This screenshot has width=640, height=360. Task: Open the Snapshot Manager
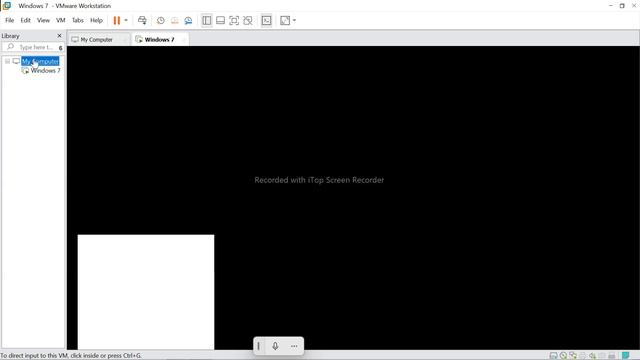pyautogui.click(x=188, y=20)
